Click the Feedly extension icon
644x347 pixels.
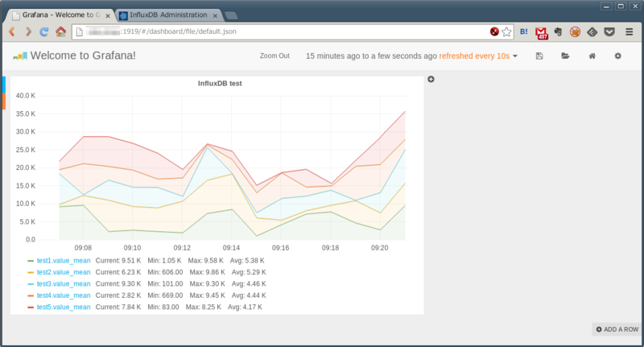point(592,31)
